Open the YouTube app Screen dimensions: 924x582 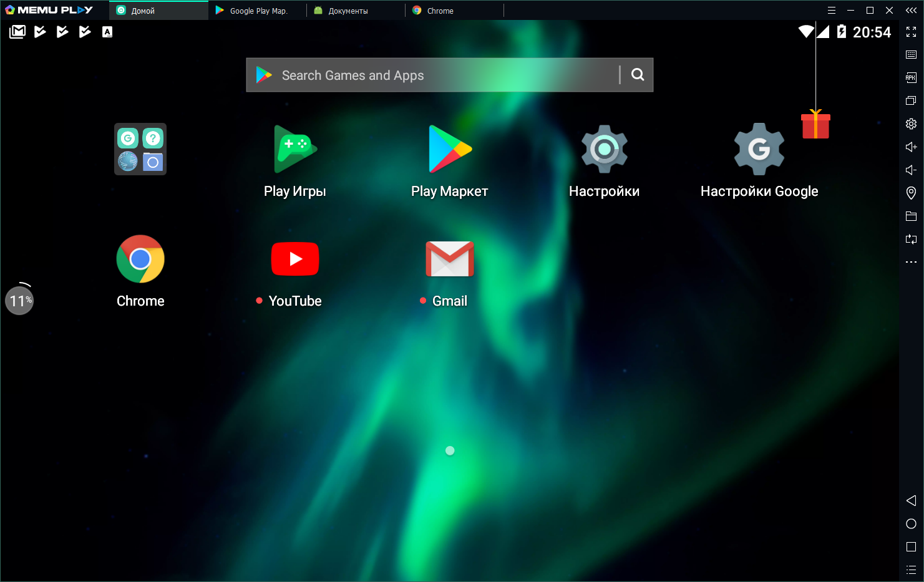click(295, 259)
